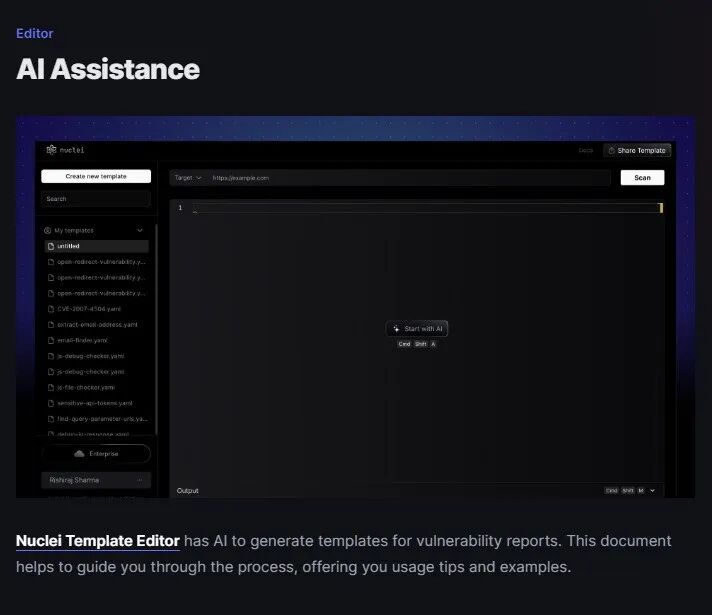The height and width of the screenshot is (615, 712).
Task: Click the template Search field
Action: click(x=96, y=199)
